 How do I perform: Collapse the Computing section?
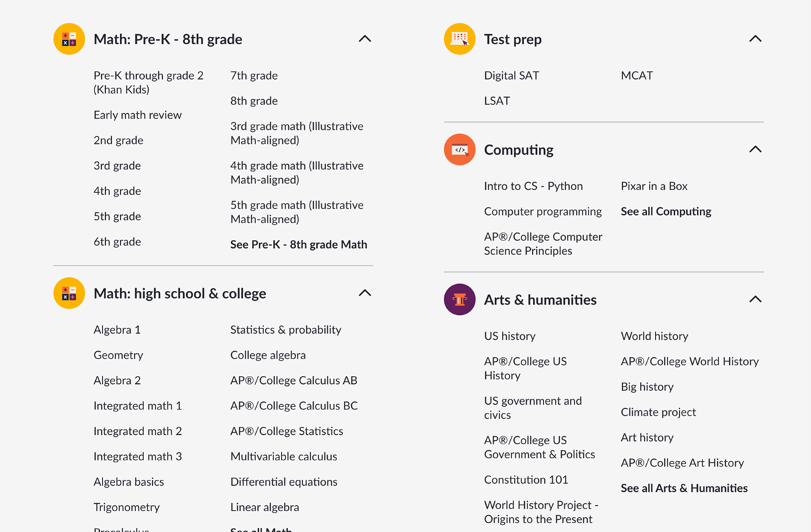755,149
